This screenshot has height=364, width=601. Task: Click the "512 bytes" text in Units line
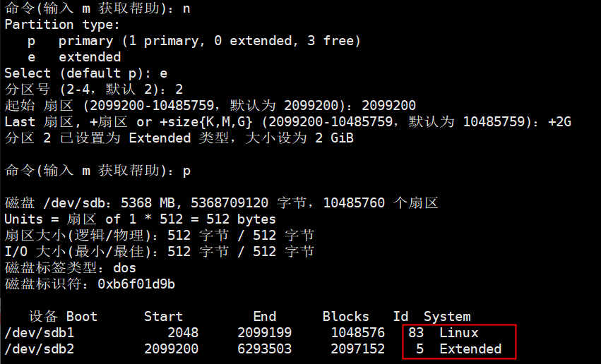pos(241,219)
